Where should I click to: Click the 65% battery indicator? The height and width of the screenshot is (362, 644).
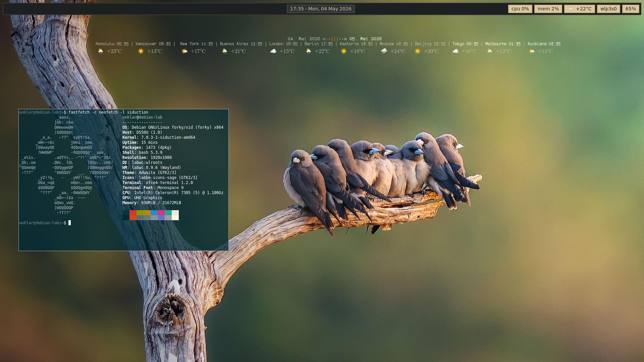pos(631,9)
